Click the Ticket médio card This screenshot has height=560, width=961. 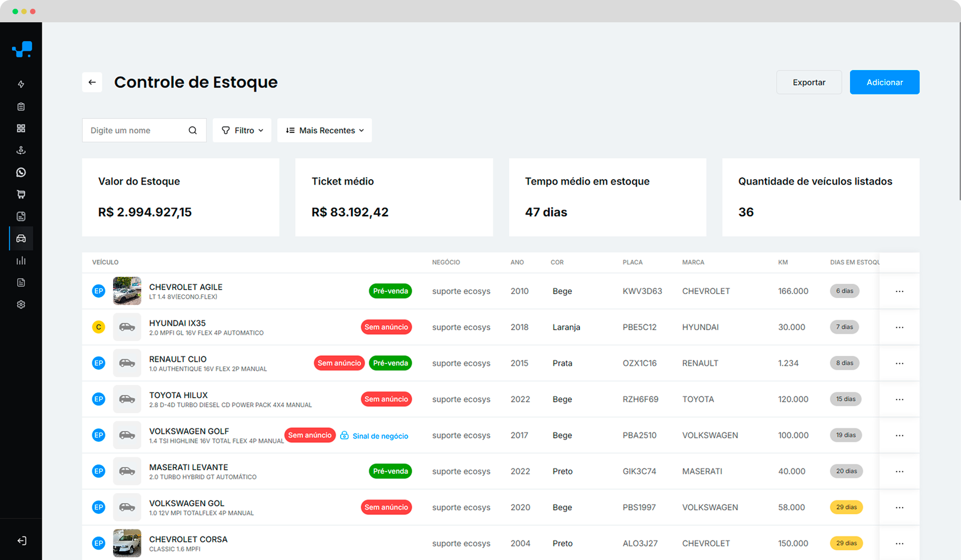click(394, 198)
